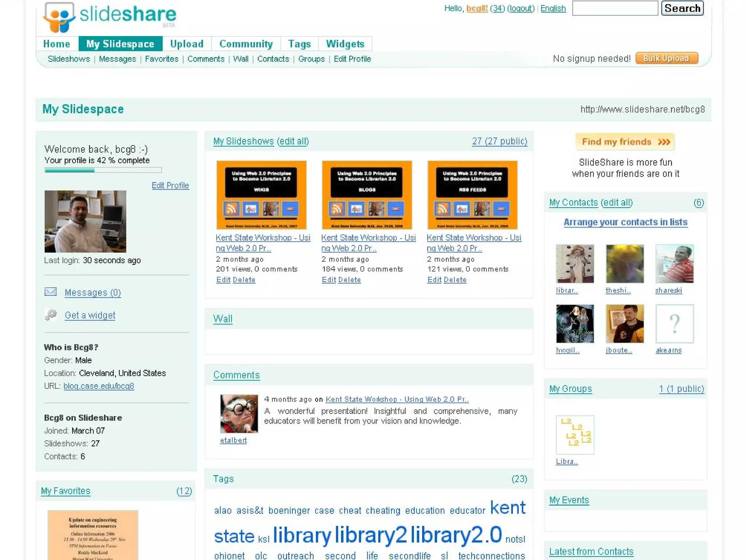The image size is (747, 560).
Task: Click the Search button
Action: (682, 8)
